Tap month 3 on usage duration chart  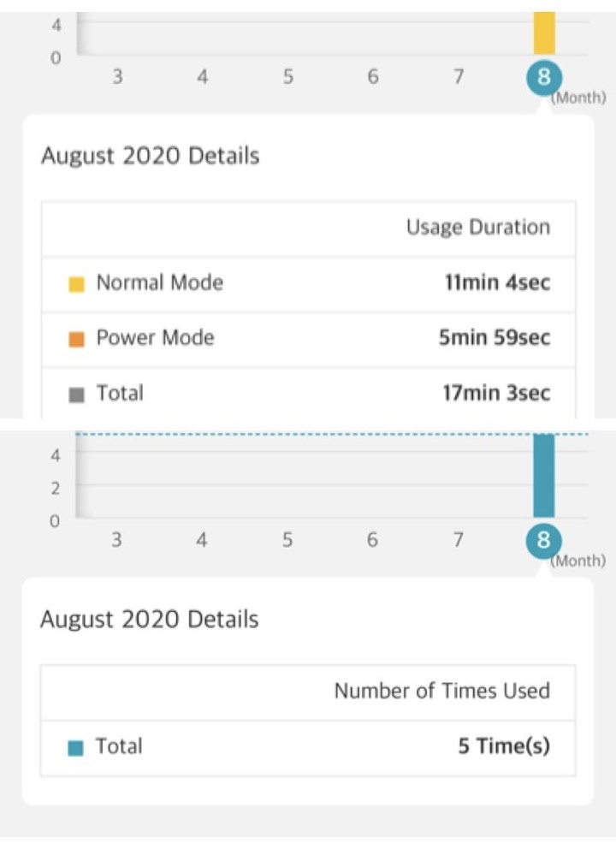[x=117, y=77]
